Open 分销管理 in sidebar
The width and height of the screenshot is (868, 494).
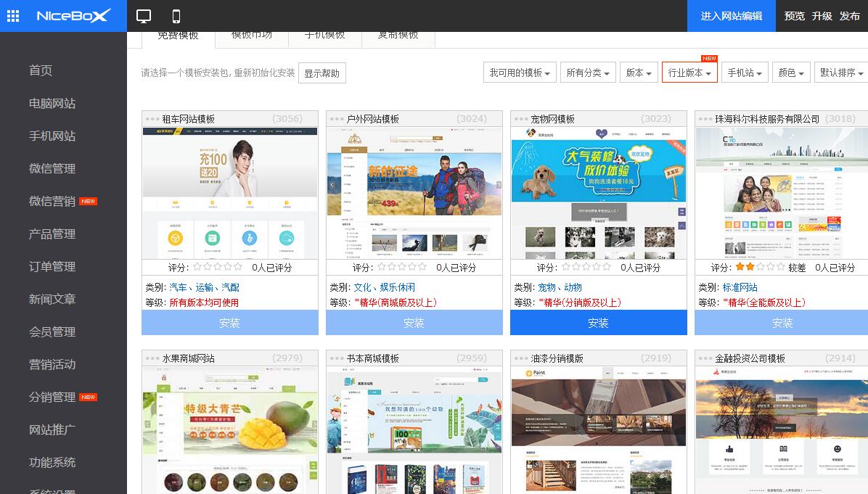[x=52, y=398]
